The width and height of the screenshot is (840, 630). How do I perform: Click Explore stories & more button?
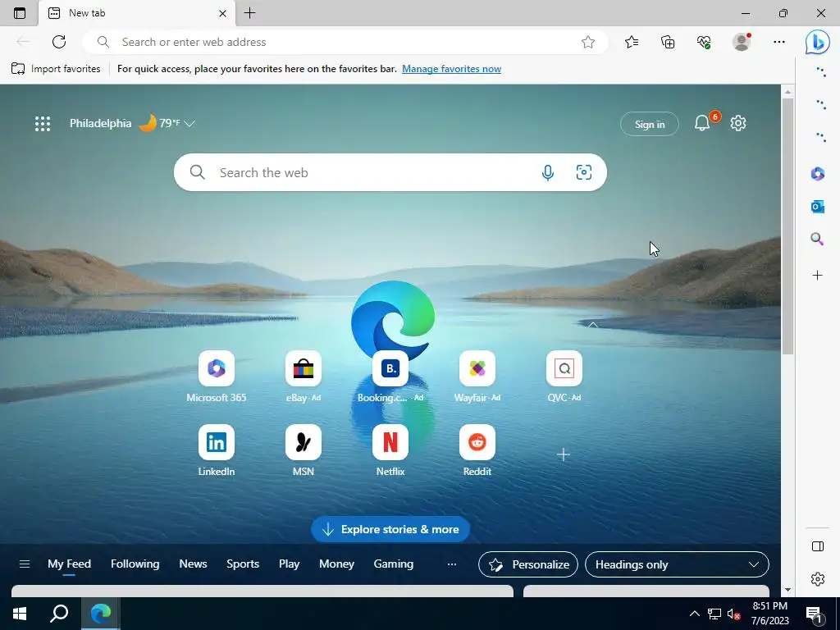pyautogui.click(x=390, y=529)
